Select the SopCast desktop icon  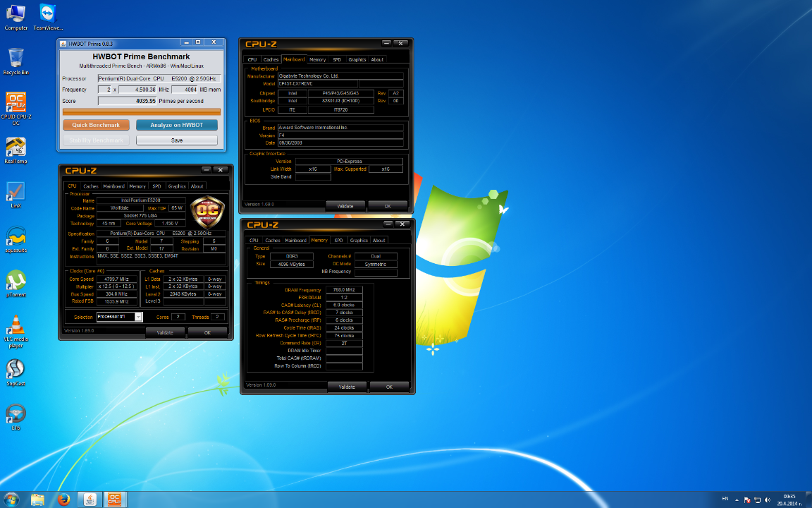pos(16,373)
